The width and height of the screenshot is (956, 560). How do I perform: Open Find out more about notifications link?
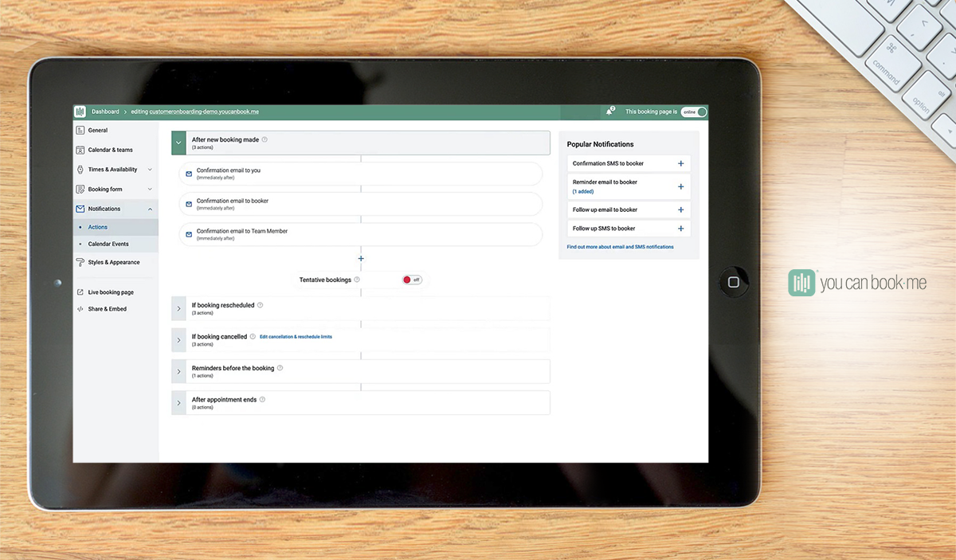pos(620,247)
